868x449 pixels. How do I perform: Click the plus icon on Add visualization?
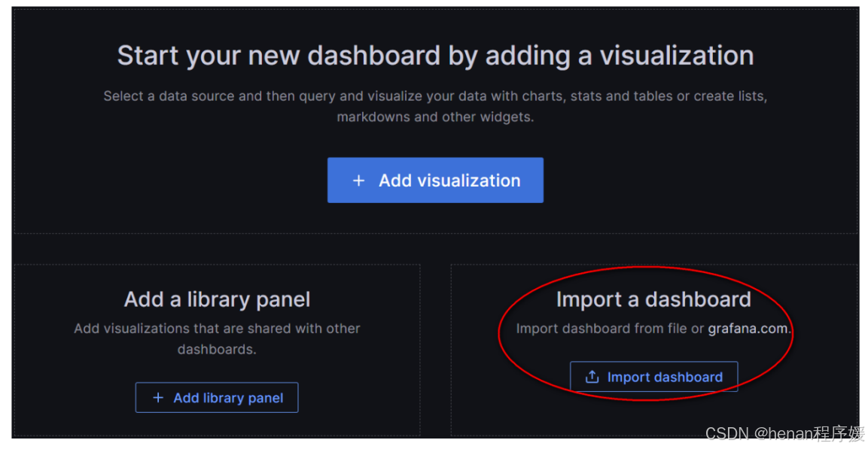(358, 181)
